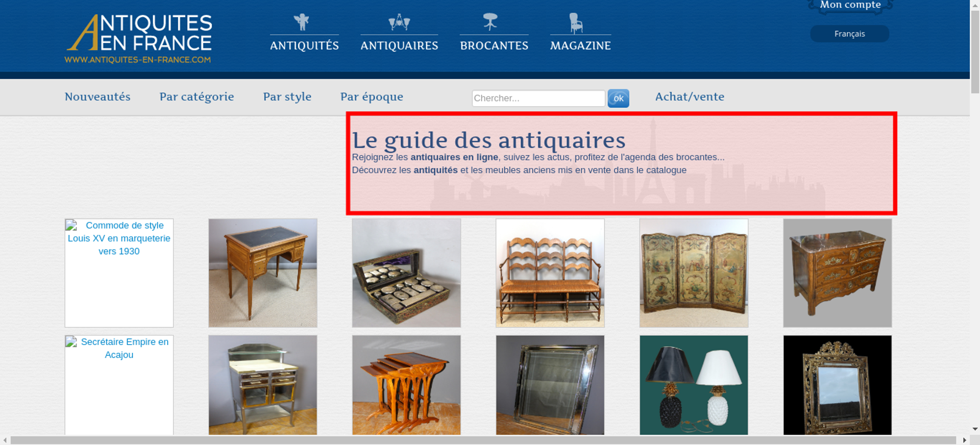Open Mon compte account link
Viewport: 980px width, 445px height.
pyautogui.click(x=850, y=5)
